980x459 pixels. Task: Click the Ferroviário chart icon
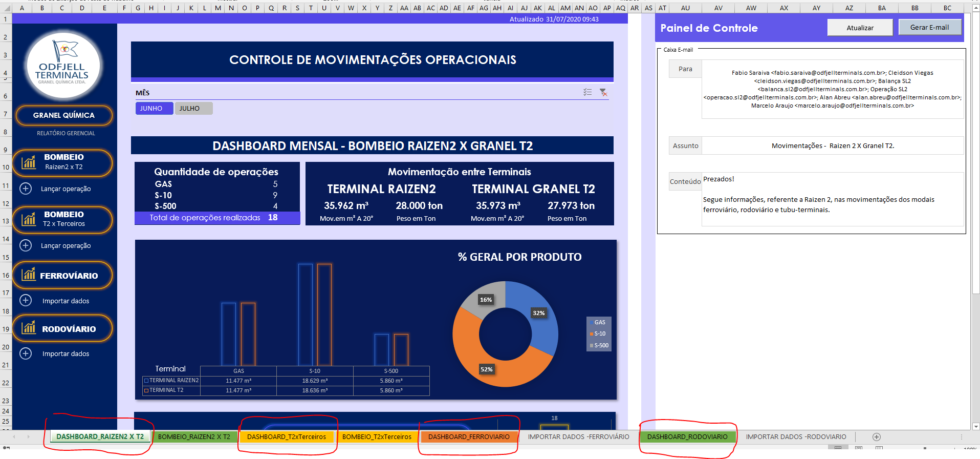click(x=29, y=275)
